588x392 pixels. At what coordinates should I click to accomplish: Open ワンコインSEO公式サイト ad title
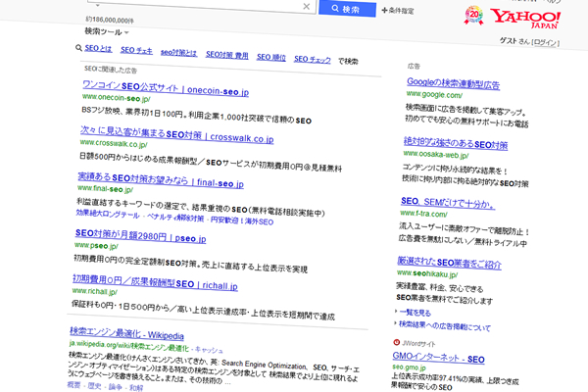166,88
